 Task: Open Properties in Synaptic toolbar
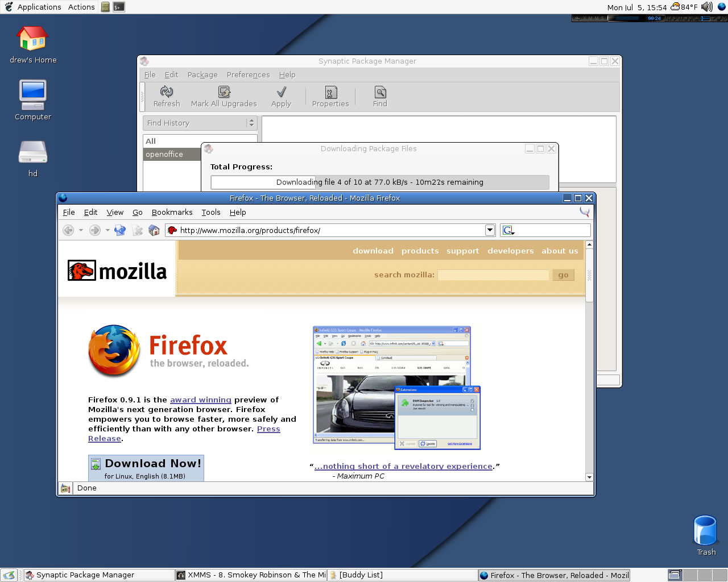click(330, 96)
